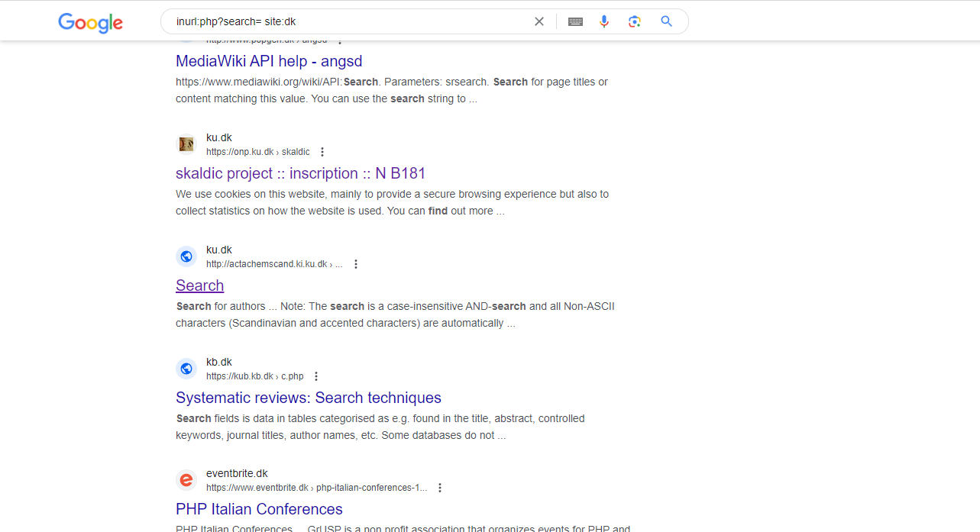
Task: Open the skaldic project inscription N B181 result
Action: click(x=300, y=173)
